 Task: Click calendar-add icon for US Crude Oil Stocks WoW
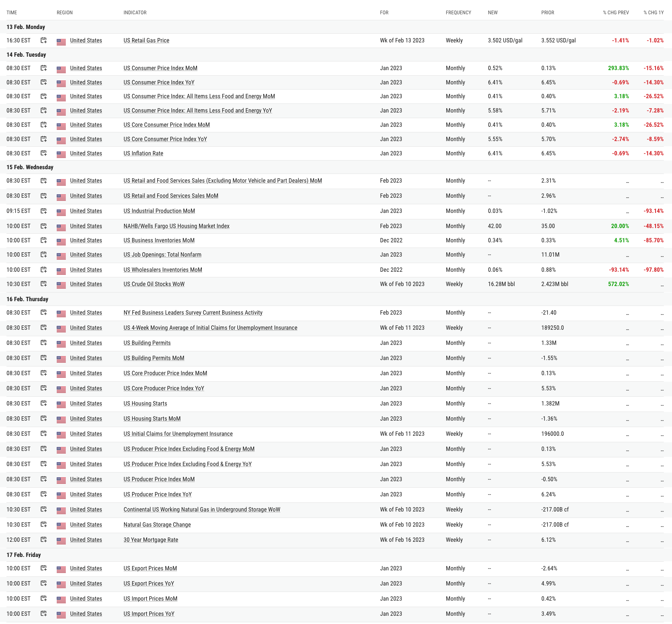coord(44,284)
